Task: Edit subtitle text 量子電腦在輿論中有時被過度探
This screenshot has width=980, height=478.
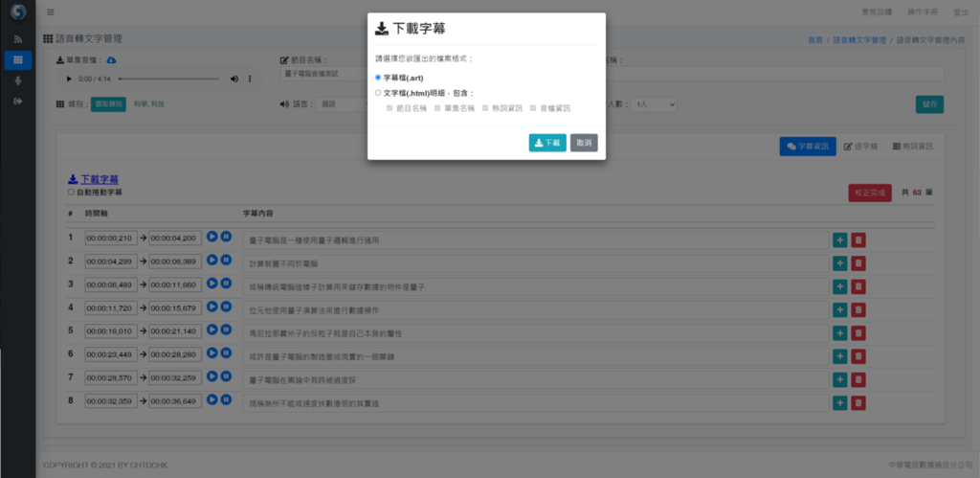Action: tap(536, 379)
